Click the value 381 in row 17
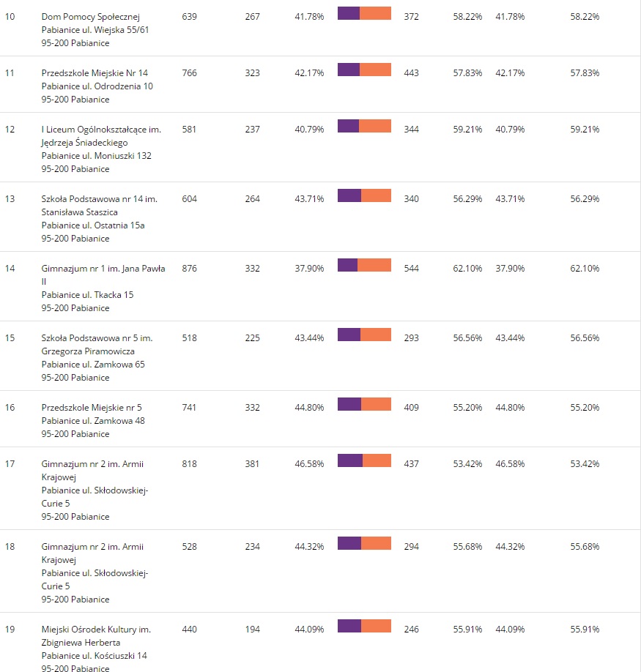This screenshot has height=672, width=641. coord(252,463)
